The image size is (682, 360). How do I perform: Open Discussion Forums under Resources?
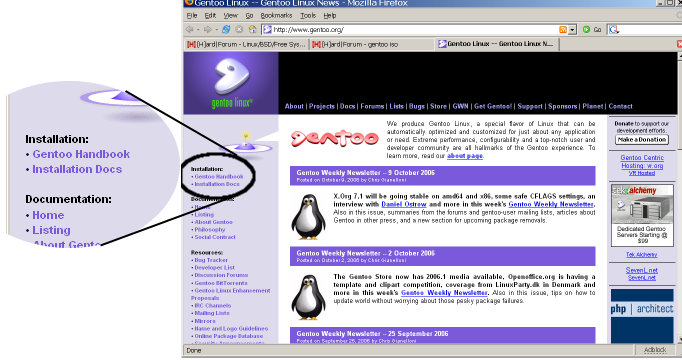221,275
